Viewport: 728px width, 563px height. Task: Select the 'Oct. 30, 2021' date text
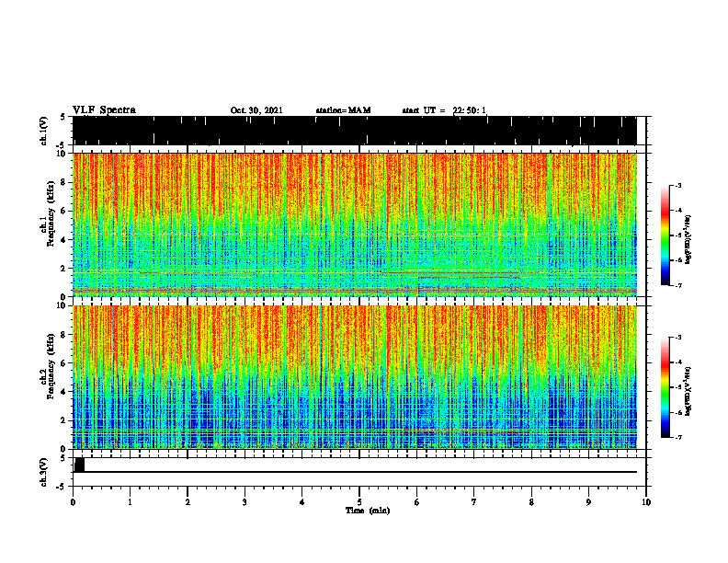[x=256, y=110]
